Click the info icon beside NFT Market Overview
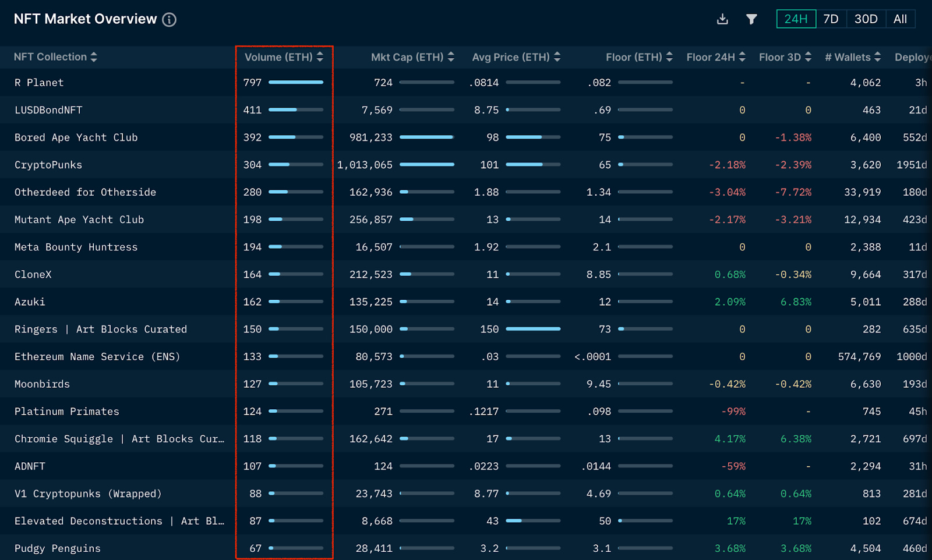 click(x=169, y=20)
